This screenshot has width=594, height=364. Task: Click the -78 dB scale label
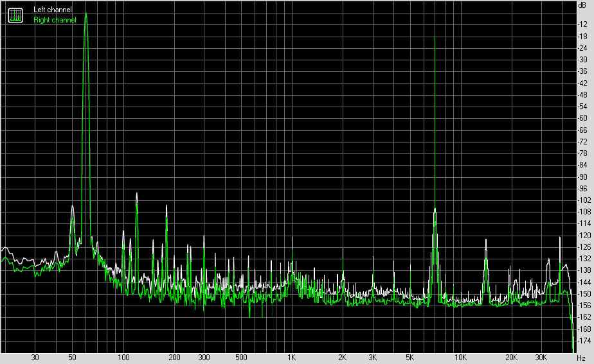click(582, 153)
